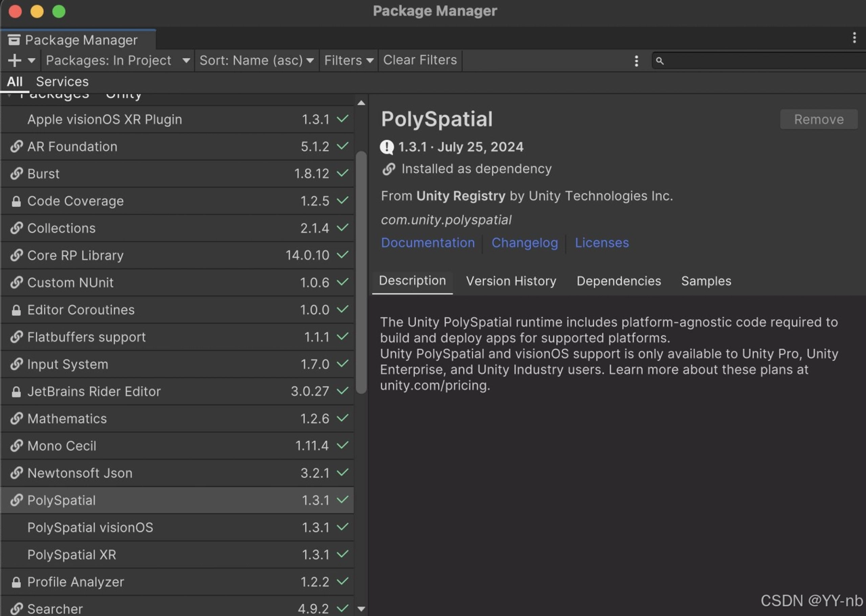Click the installed checkmark of AR Foundation

coord(343,146)
